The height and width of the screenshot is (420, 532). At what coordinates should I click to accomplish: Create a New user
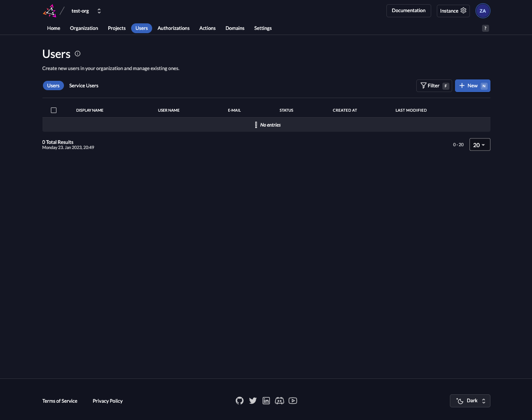point(472,85)
